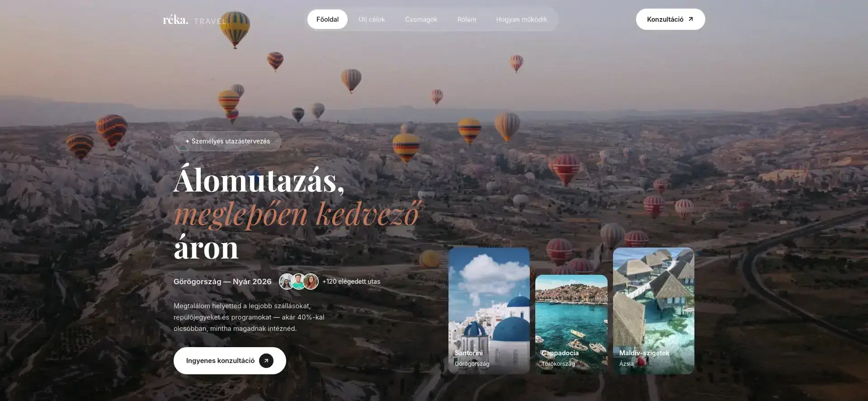Select the leftmost traveler avatar

286,282
